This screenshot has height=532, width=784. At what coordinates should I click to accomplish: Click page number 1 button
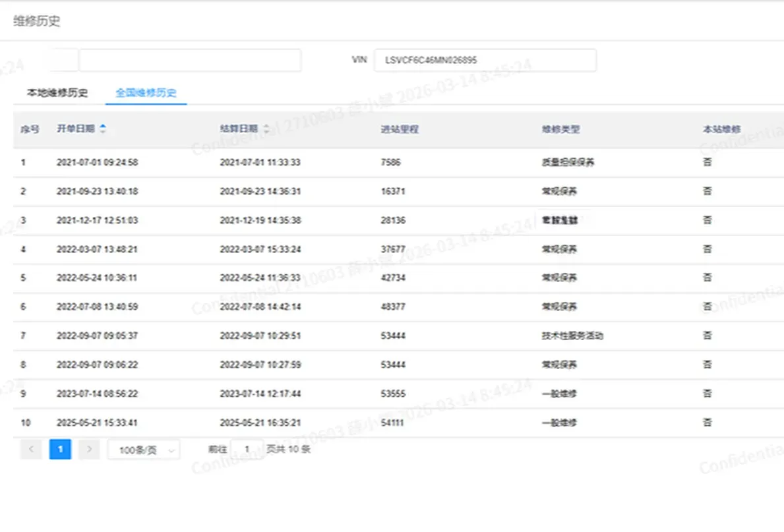(59, 449)
